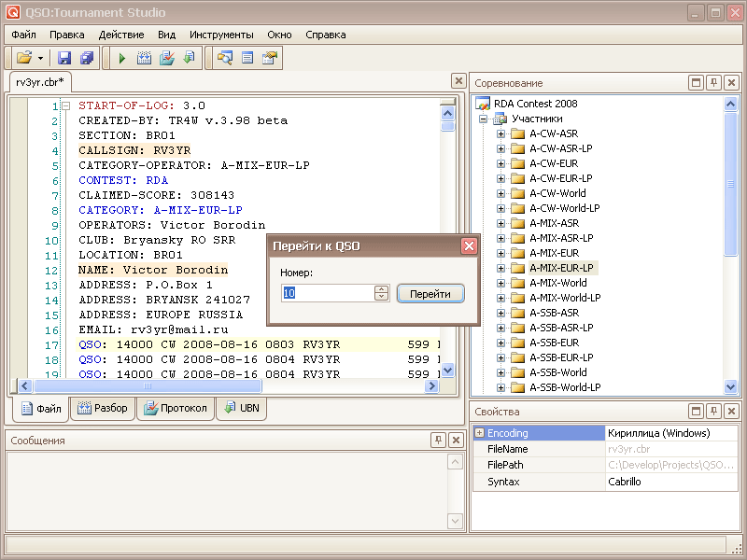Click the Номер input field
The height and width of the screenshot is (560, 747).
(327, 293)
